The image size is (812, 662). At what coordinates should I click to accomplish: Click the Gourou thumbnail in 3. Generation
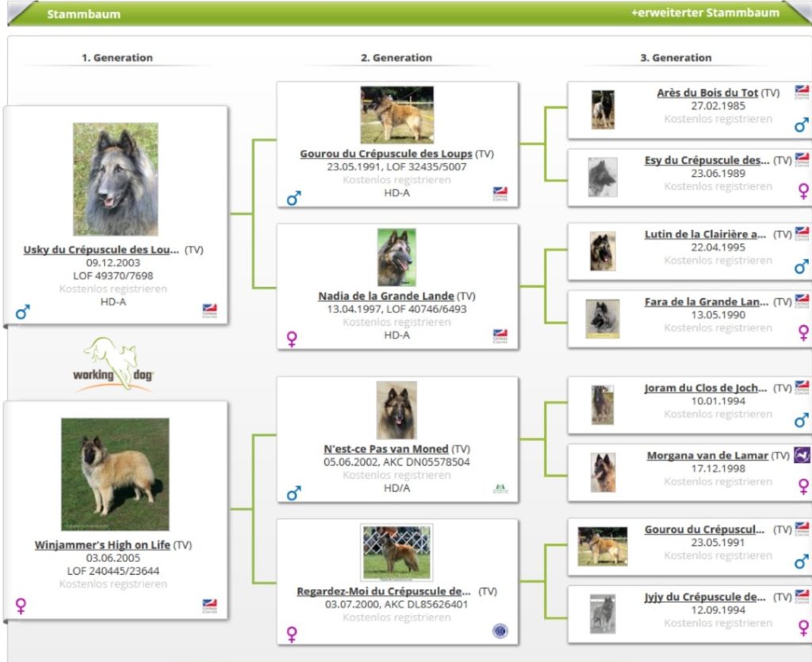(603, 546)
